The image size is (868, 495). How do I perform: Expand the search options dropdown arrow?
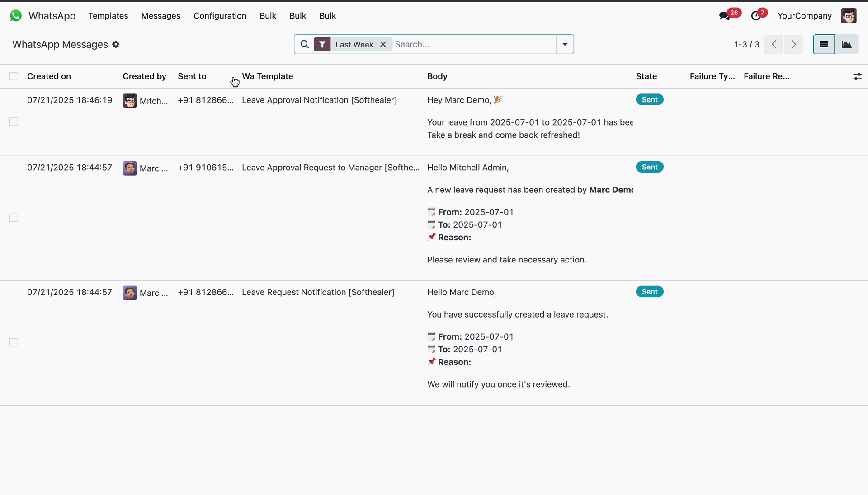pyautogui.click(x=565, y=44)
